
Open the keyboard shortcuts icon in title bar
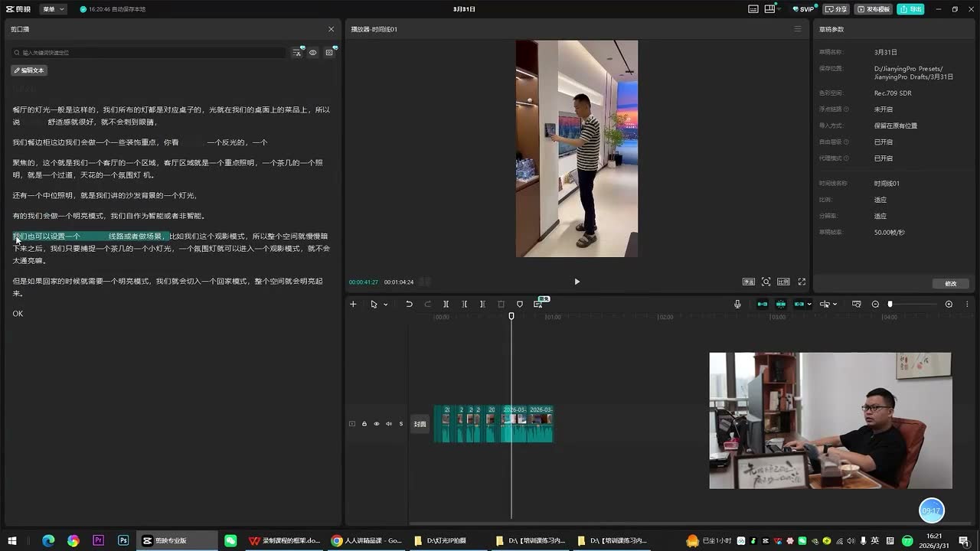tap(753, 9)
